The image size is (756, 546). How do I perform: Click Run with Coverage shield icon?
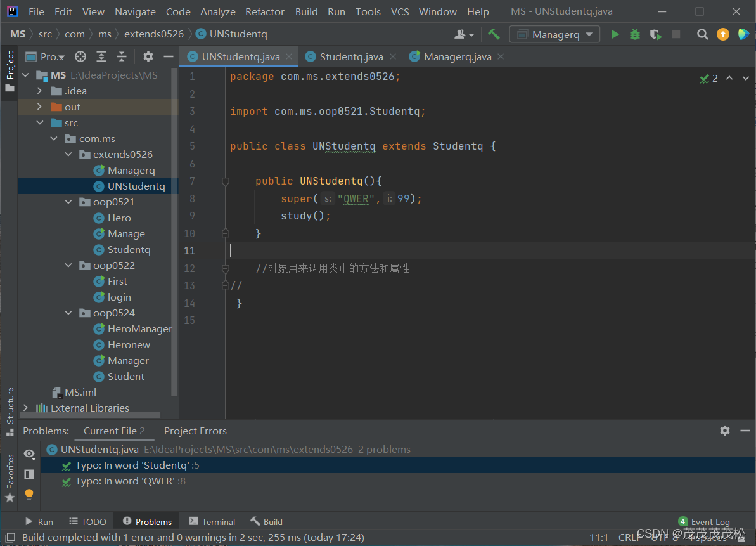pyautogui.click(x=655, y=34)
